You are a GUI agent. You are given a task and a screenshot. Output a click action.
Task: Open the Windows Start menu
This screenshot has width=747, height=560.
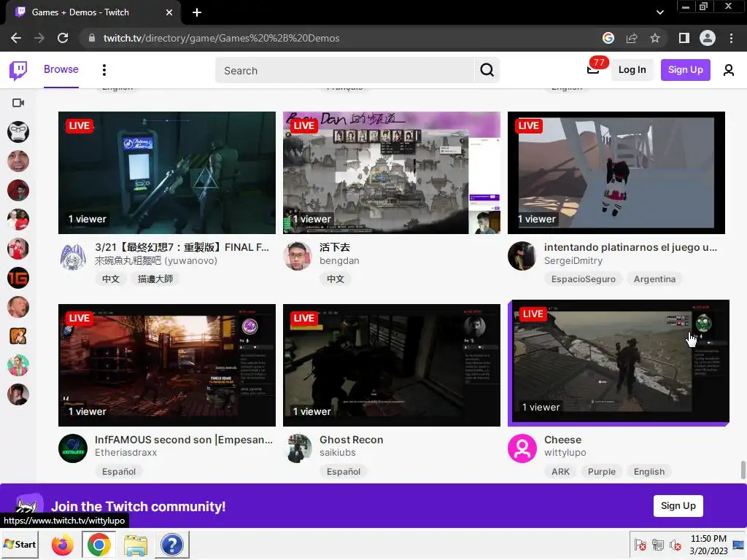20,544
